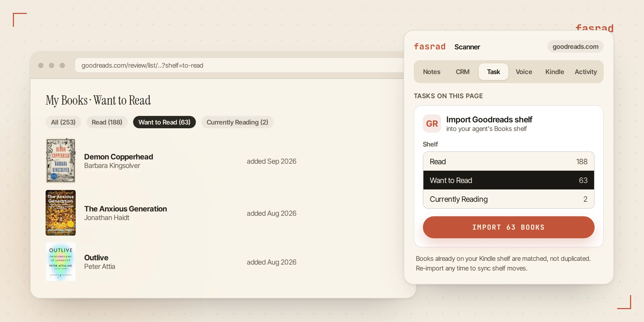
Task: Click the 'Shelf' field label
Action: (430, 144)
